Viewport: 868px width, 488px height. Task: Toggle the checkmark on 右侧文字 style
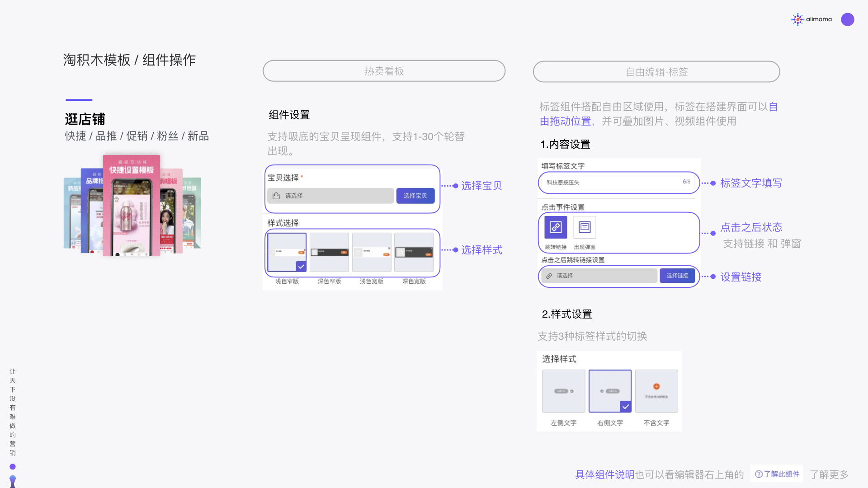[626, 407]
